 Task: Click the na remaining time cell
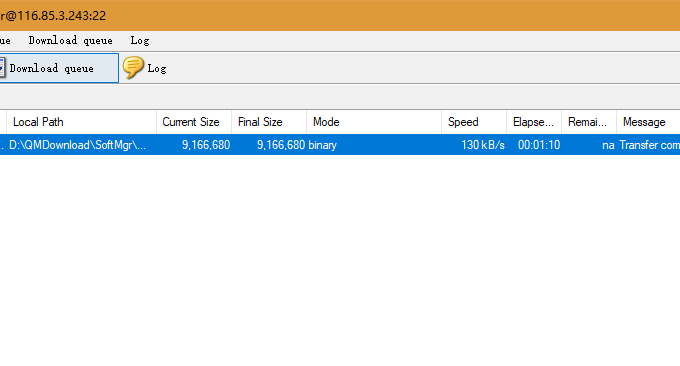[608, 145]
